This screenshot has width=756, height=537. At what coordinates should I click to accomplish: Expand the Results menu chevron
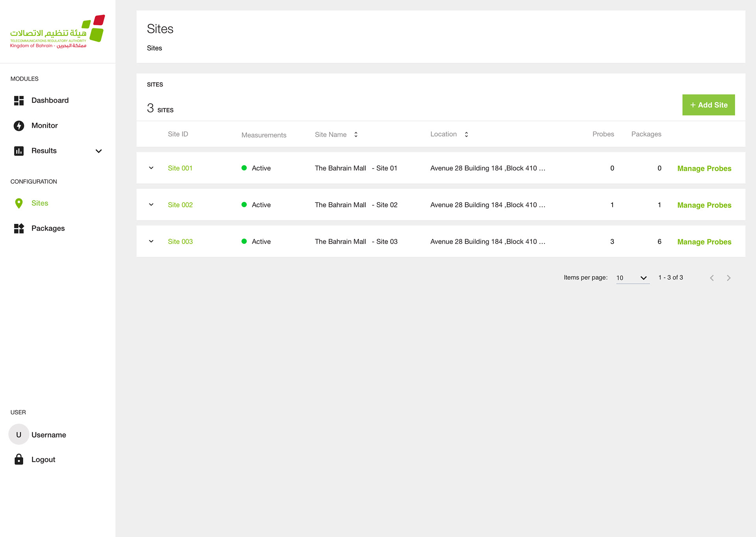[99, 151]
